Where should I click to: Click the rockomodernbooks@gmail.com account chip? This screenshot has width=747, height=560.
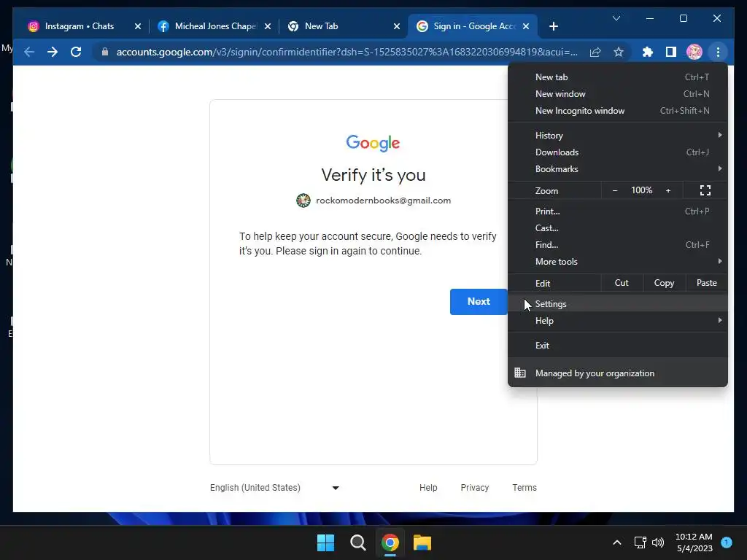pos(373,201)
